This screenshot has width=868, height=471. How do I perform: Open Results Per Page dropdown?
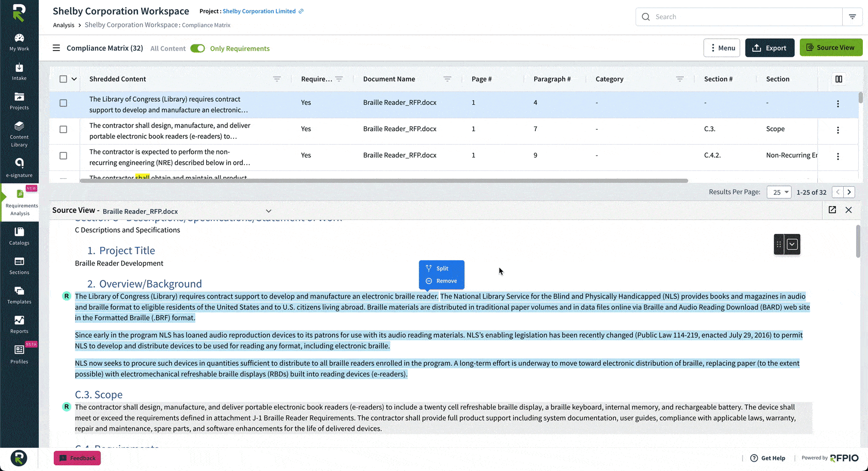(x=779, y=192)
